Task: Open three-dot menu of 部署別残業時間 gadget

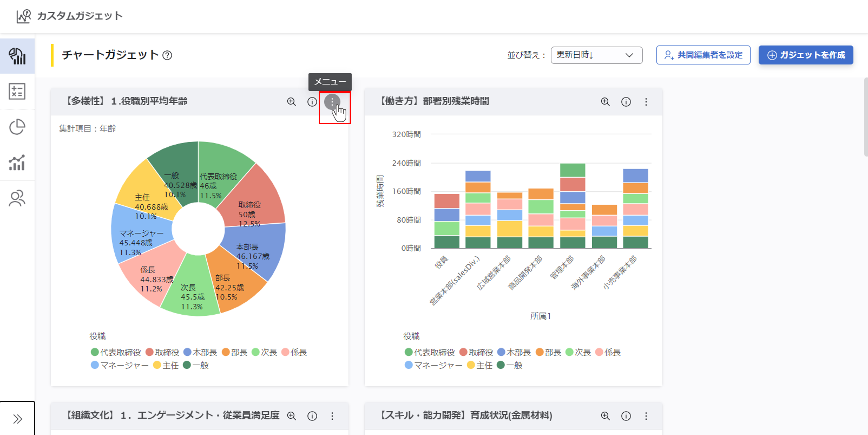Action: pyautogui.click(x=646, y=102)
